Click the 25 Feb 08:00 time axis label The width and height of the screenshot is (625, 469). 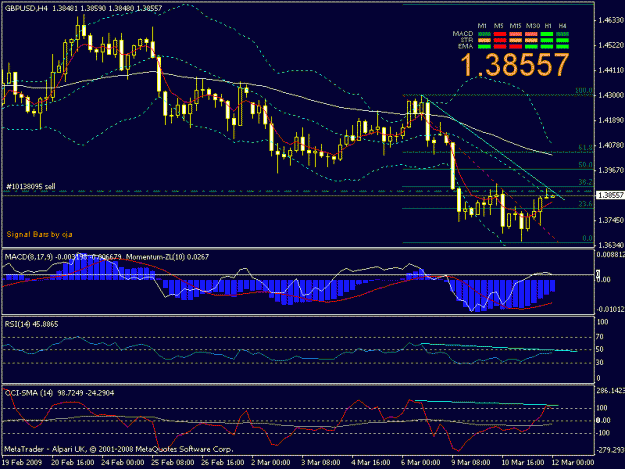tap(173, 463)
